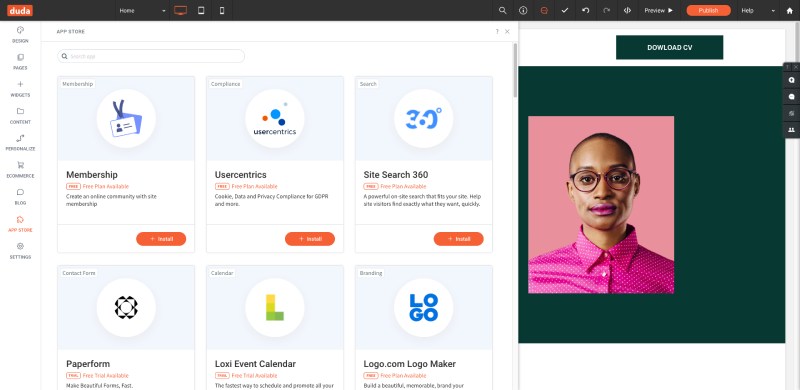Install the Site Search 360 app
This screenshot has width=800, height=390.
pyautogui.click(x=459, y=239)
